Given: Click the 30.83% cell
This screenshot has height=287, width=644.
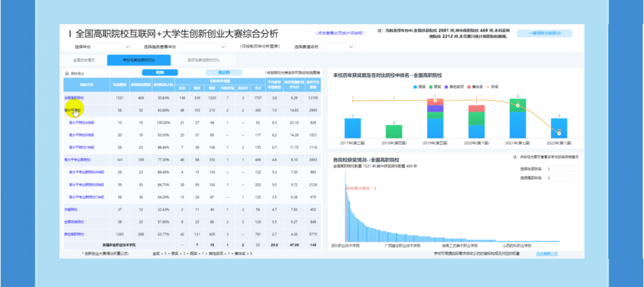Looking at the screenshot, I should 163,98.
